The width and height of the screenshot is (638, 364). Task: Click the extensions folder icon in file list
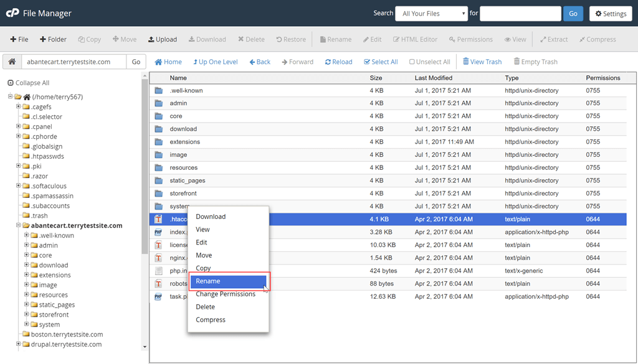pyautogui.click(x=159, y=142)
